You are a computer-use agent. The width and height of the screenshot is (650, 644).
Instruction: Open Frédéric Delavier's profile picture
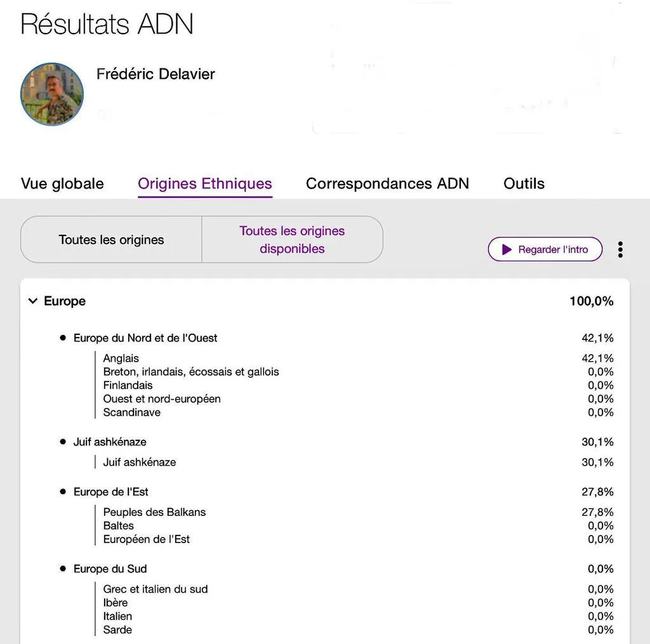52,94
